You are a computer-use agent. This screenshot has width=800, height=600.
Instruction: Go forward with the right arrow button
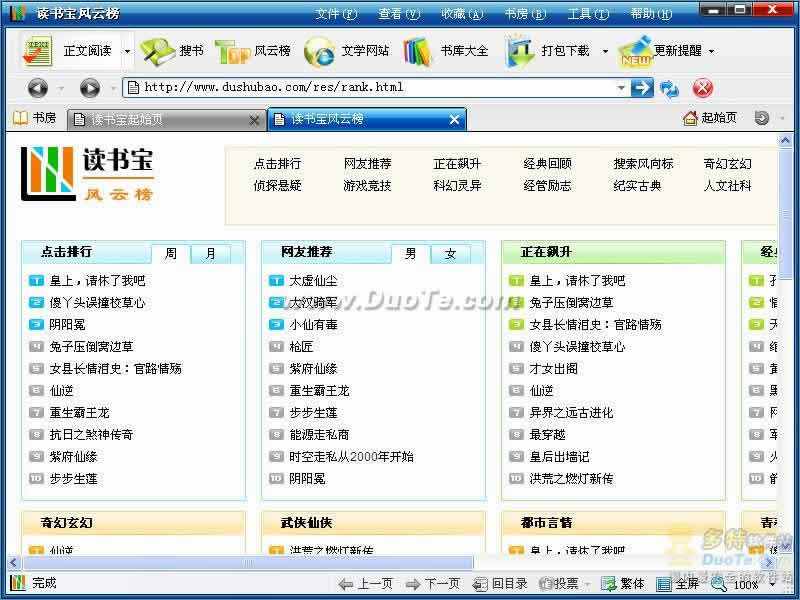click(x=90, y=88)
